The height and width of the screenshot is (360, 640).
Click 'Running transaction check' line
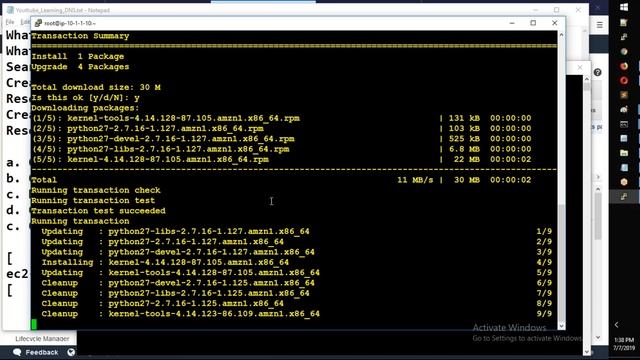coord(96,190)
